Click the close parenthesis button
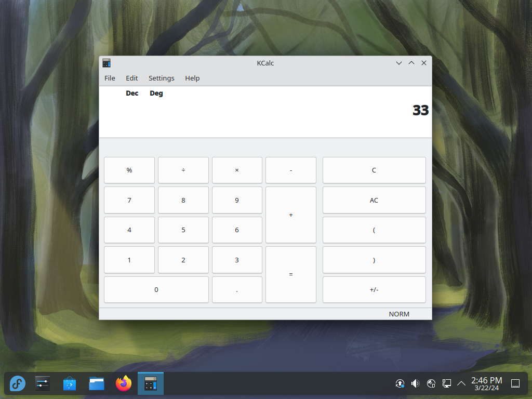This screenshot has width=532, height=399. 374,260
